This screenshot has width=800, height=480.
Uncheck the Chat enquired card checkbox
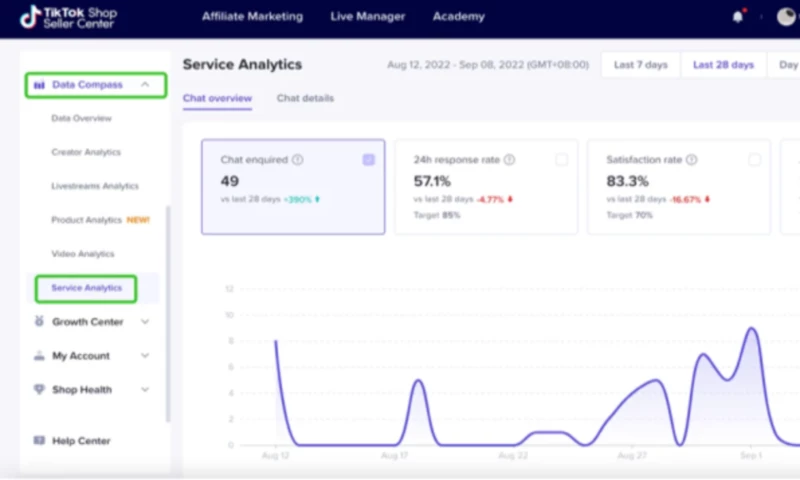[x=369, y=159]
